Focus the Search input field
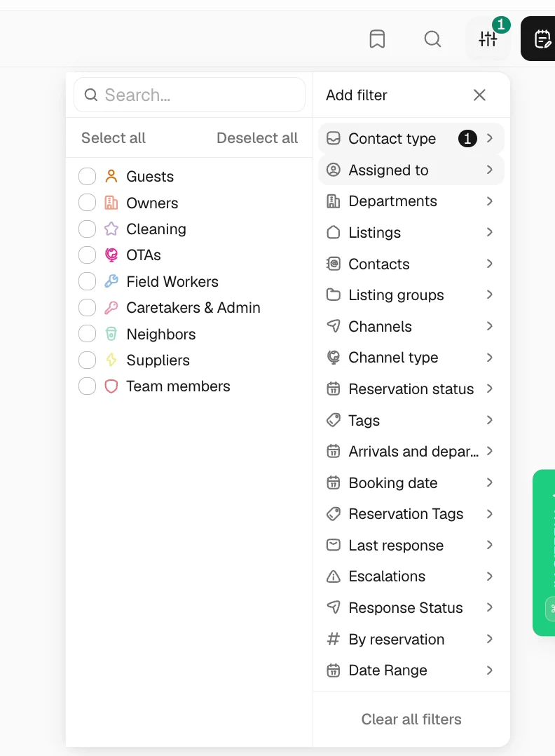555x756 pixels. [189, 95]
